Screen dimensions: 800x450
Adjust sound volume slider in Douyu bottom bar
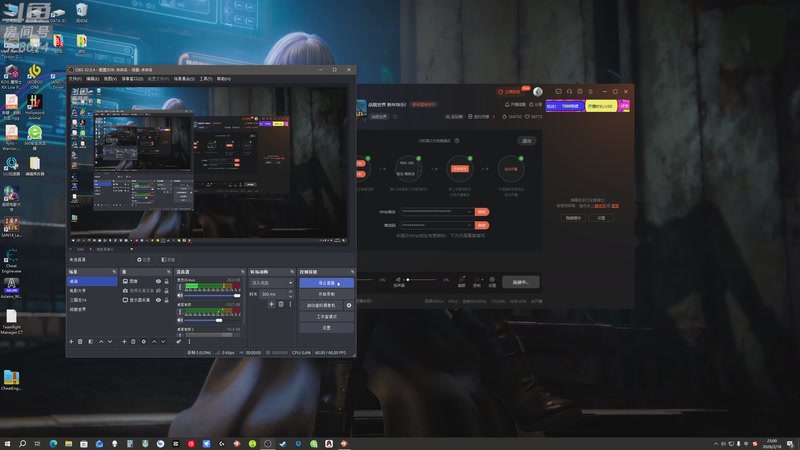422,280
